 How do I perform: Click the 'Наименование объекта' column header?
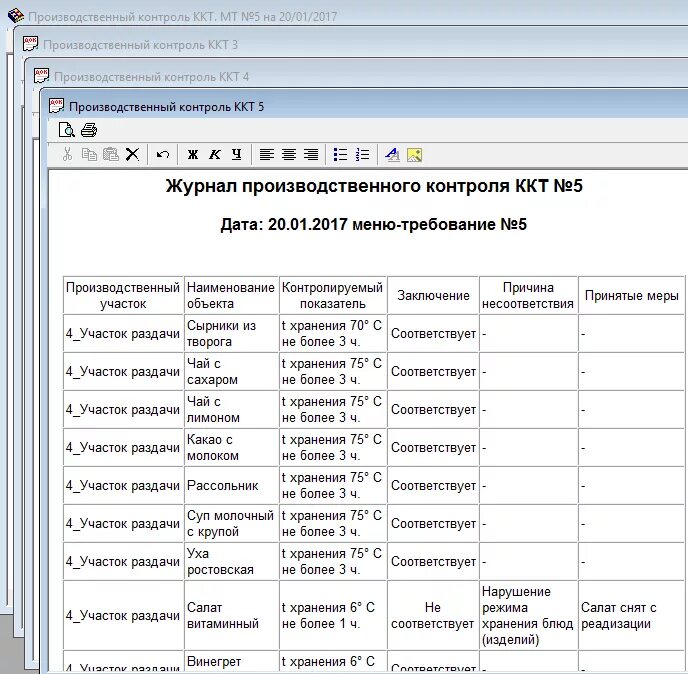231,295
